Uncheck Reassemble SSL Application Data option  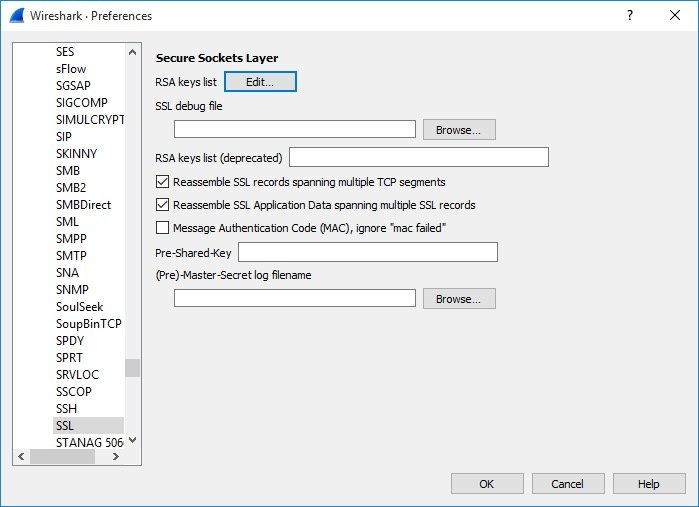pyautogui.click(x=162, y=205)
